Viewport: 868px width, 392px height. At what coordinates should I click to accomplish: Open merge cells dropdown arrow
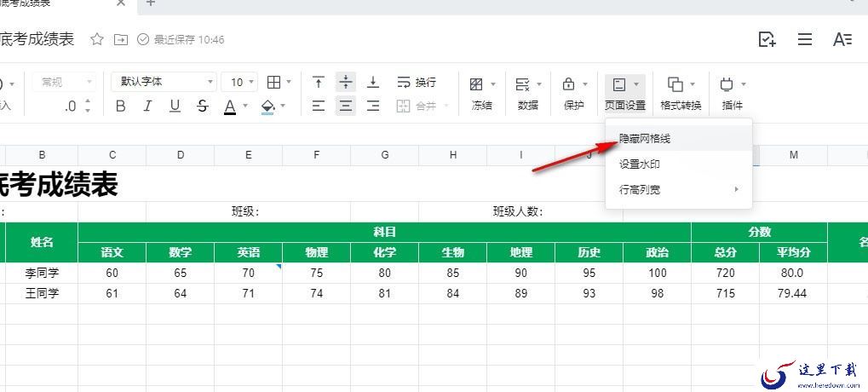coord(446,106)
